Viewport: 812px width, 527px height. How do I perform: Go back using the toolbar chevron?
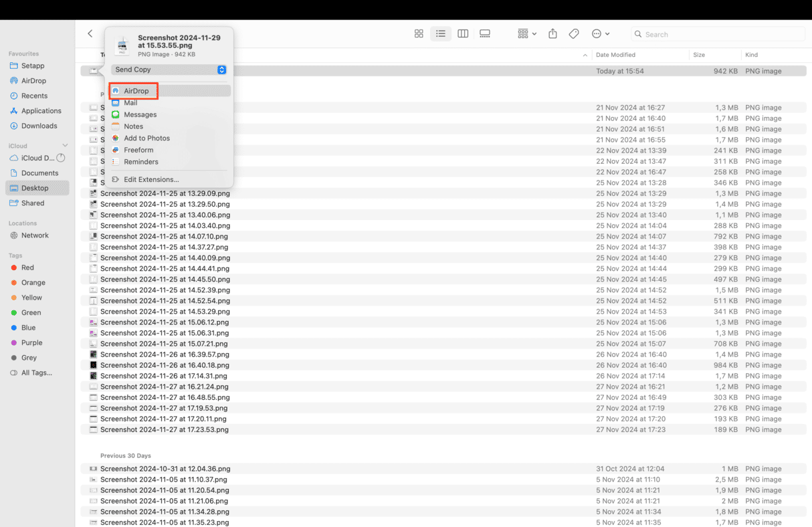90,33
